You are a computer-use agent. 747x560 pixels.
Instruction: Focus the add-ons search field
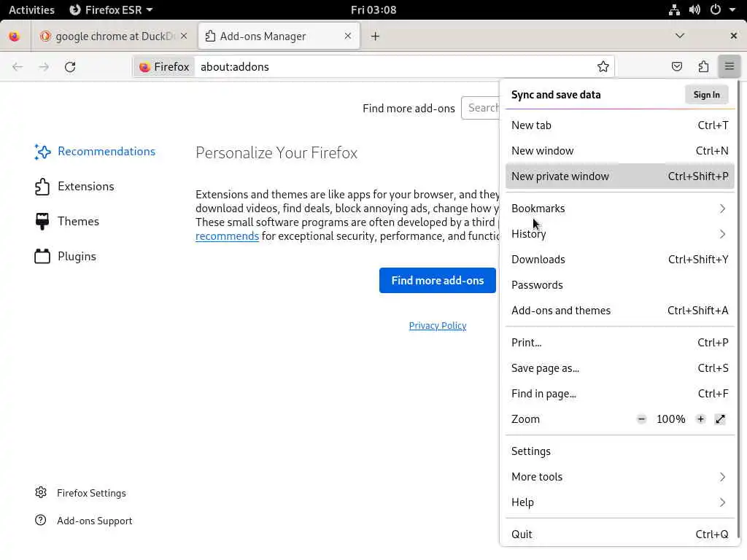(480, 108)
